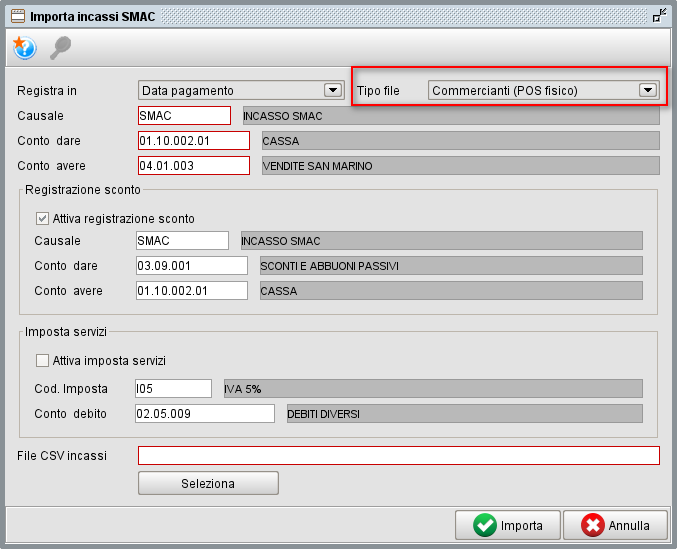Click the Importa button

508,525
